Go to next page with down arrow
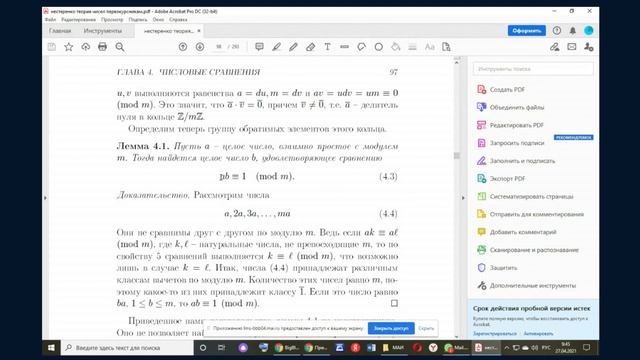 coord(200,47)
